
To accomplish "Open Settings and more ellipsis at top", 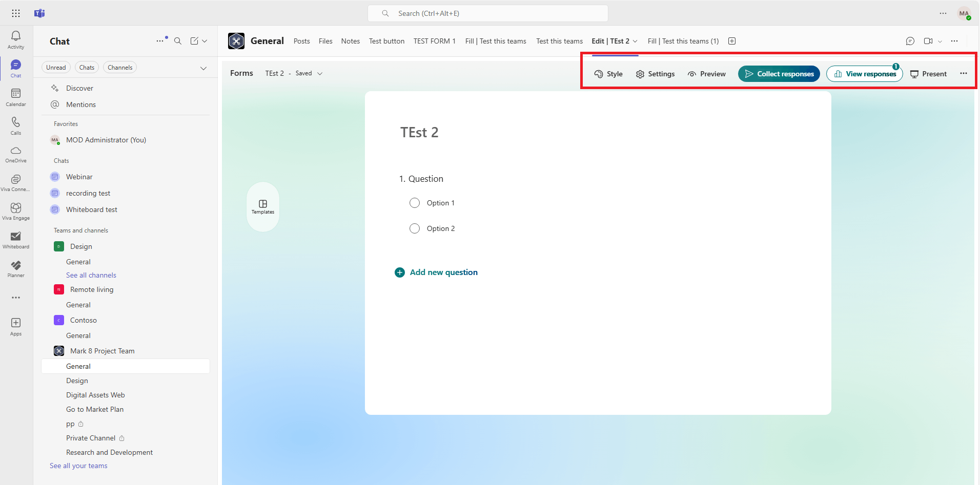I will click(x=943, y=13).
